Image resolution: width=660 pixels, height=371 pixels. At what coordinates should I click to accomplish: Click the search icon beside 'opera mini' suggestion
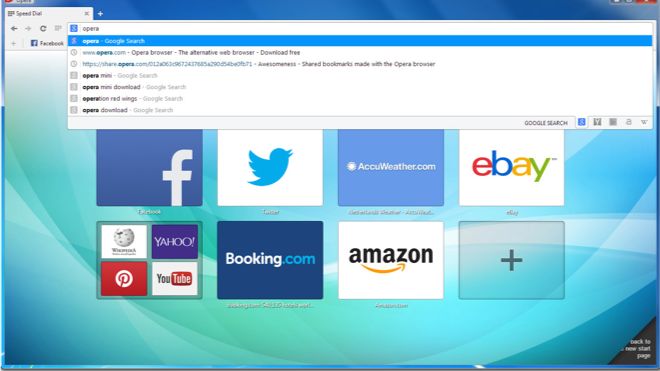point(74,75)
